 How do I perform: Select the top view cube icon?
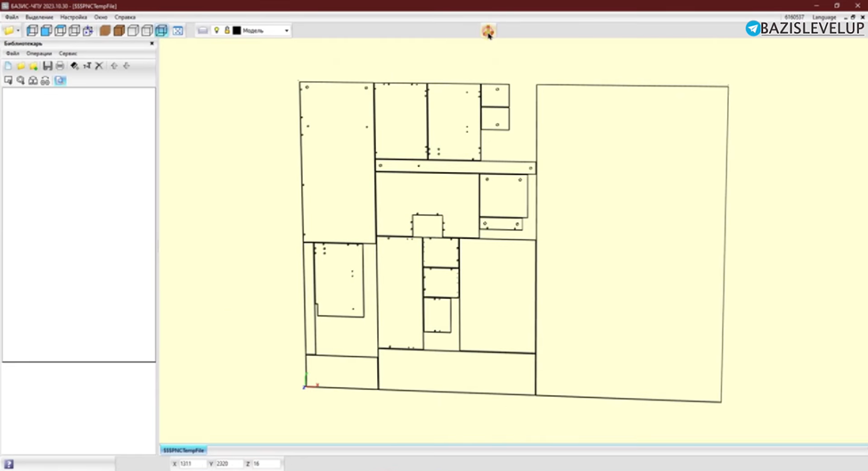coord(61,30)
